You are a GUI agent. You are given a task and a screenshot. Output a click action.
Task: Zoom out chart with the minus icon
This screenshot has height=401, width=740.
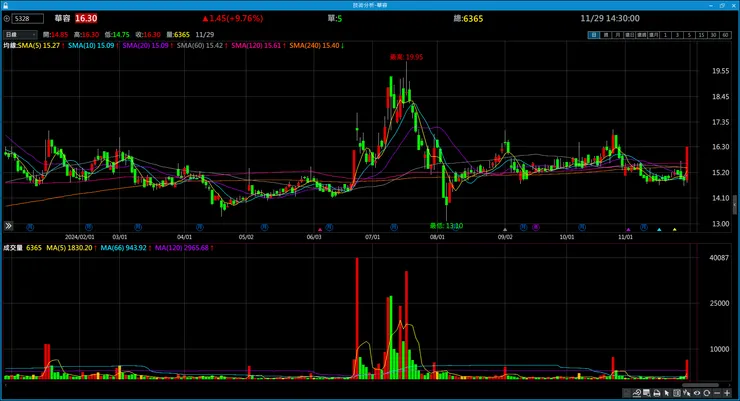click(x=717, y=393)
